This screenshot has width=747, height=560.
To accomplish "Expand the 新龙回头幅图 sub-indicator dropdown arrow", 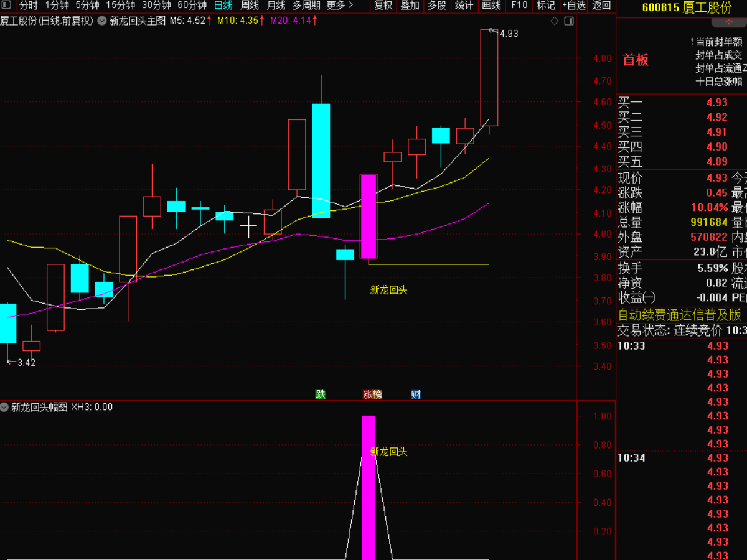I will pos(5,407).
